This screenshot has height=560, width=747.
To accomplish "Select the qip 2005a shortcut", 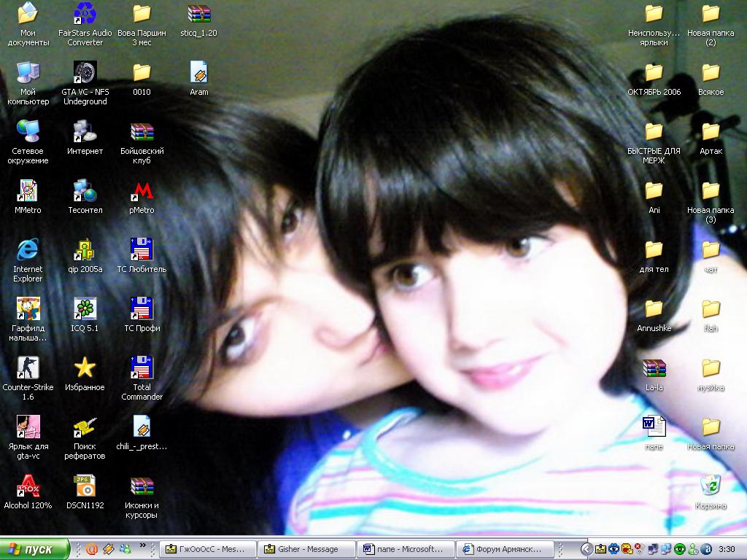I will click(85, 250).
